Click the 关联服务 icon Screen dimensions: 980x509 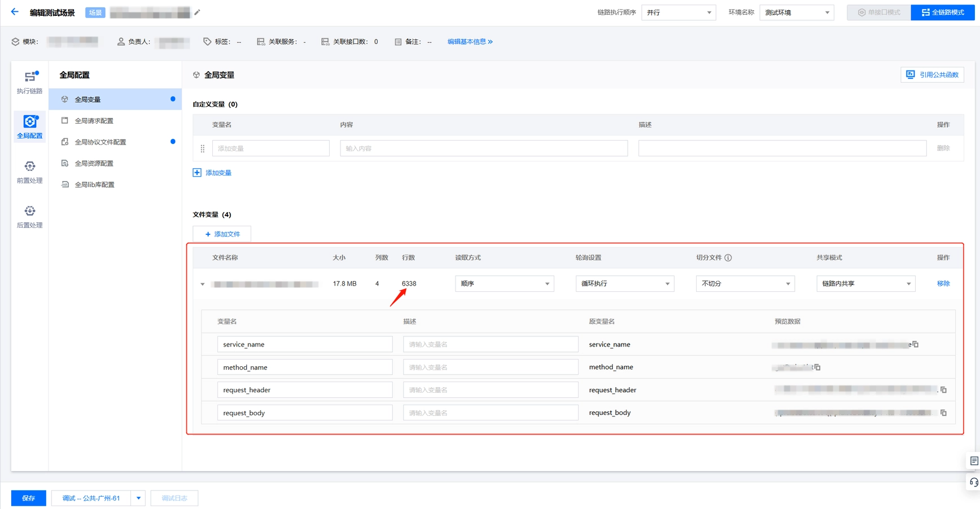coord(261,42)
